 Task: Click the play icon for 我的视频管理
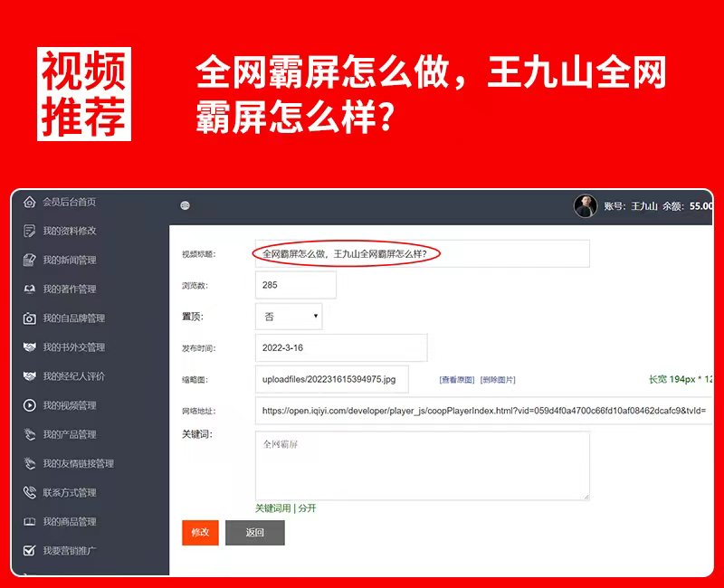tap(30, 405)
